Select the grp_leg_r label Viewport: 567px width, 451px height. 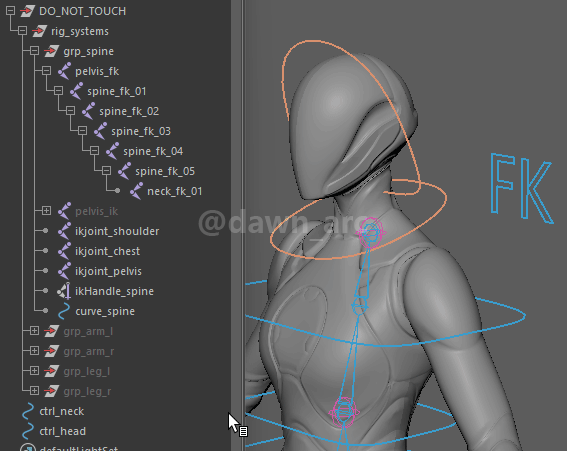pos(87,391)
